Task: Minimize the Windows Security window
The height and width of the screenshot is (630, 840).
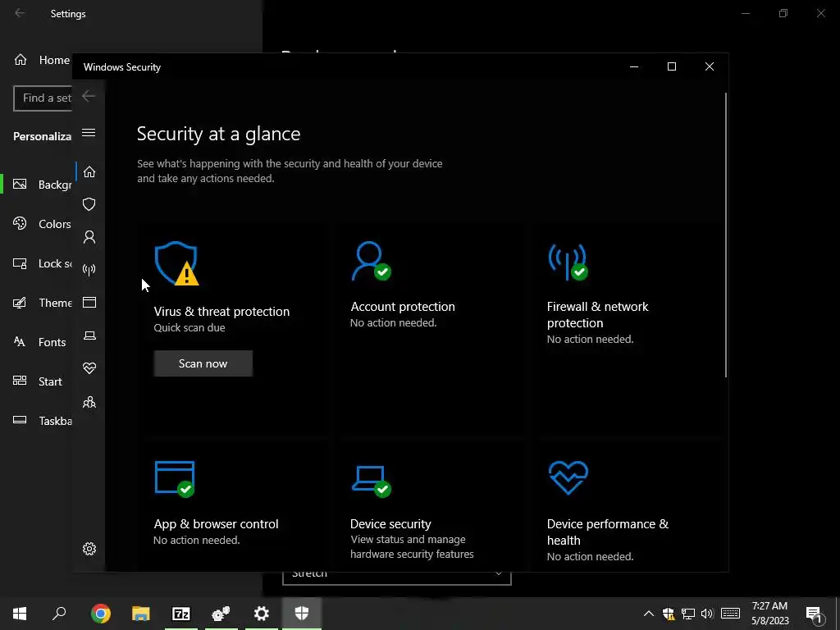Action: point(634,66)
